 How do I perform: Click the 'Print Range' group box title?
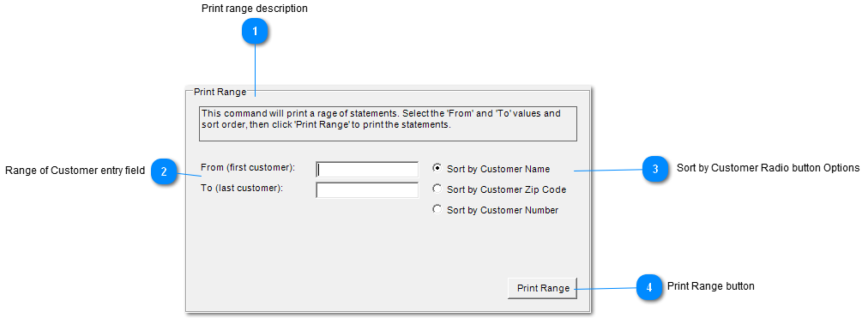(x=220, y=92)
